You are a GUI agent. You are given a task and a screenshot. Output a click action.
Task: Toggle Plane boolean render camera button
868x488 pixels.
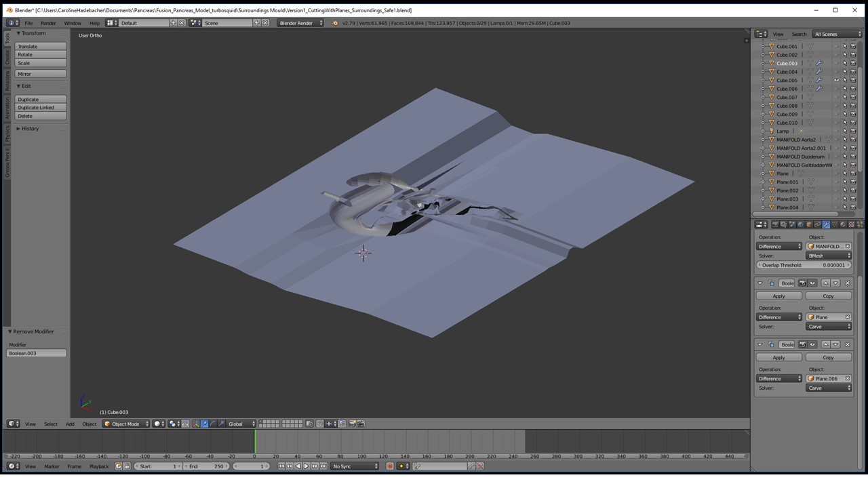pyautogui.click(x=803, y=283)
